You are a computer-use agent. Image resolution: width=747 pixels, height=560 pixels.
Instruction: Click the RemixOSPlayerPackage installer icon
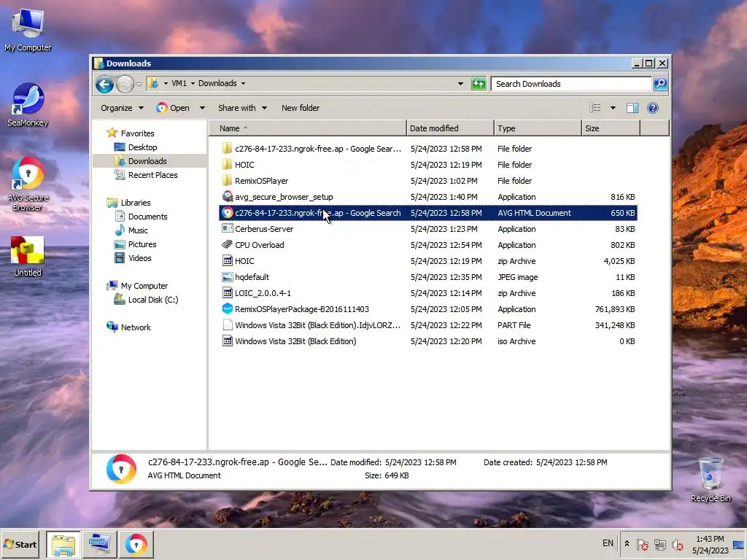point(228,309)
